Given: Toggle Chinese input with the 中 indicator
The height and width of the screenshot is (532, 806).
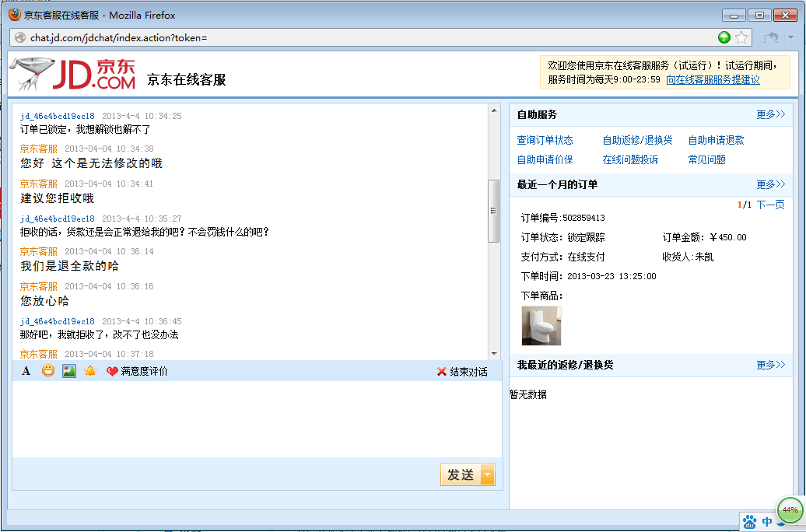Looking at the screenshot, I should click(767, 521).
